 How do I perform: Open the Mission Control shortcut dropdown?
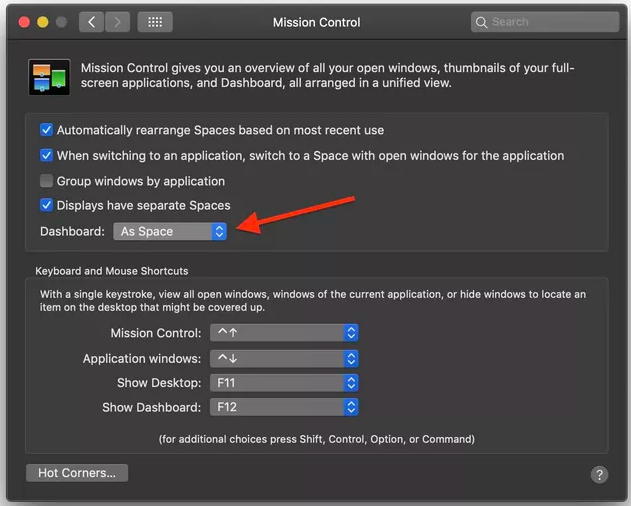pos(284,333)
